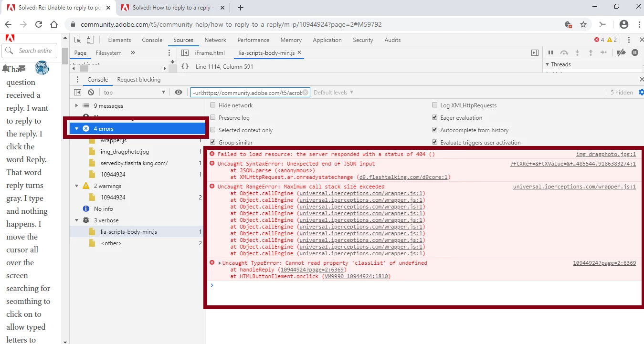Open the Request blocking drawer tab
Screen dimensions: 644x344
(139, 80)
